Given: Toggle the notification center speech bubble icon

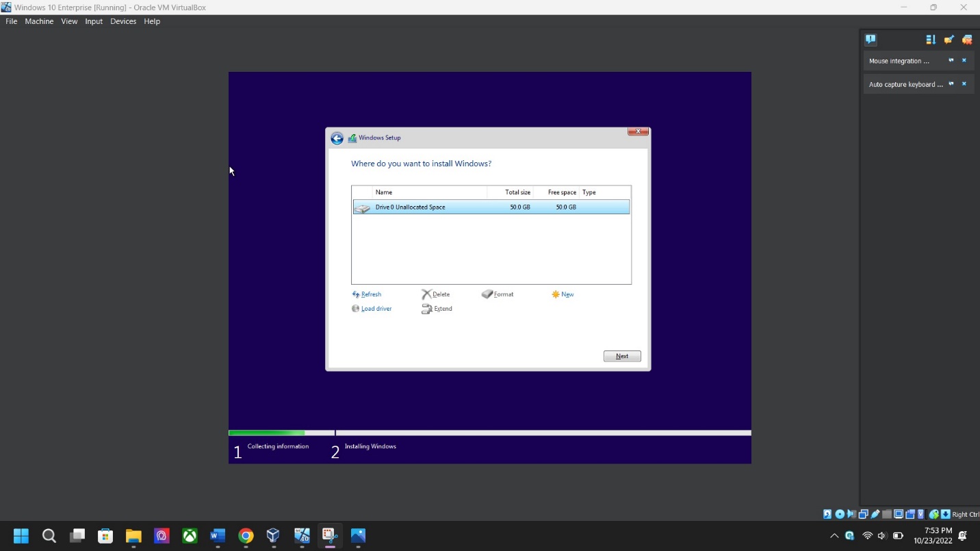Looking at the screenshot, I should point(871,40).
